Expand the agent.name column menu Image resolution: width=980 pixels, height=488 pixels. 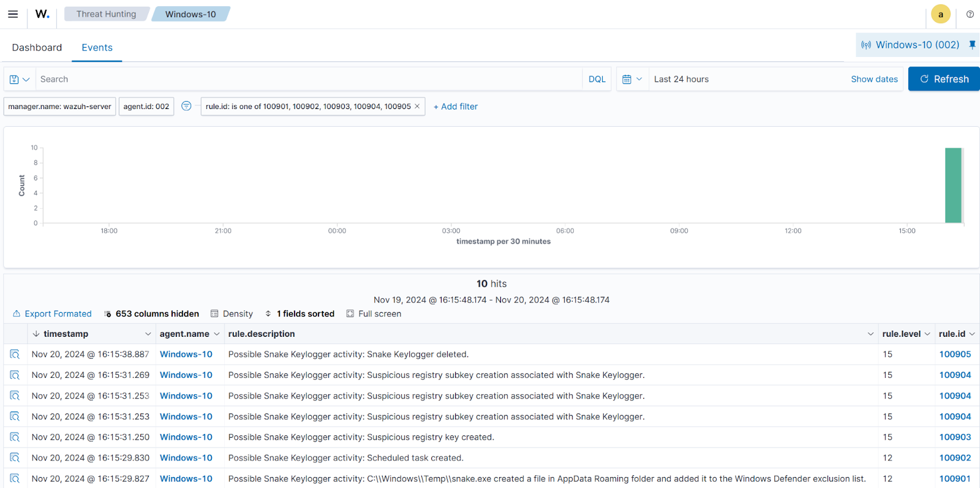tap(216, 334)
